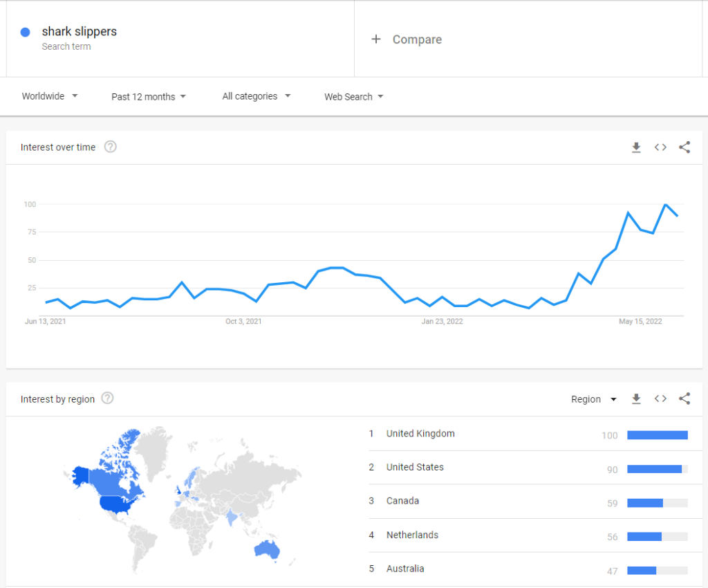Open the All categories dropdown
The height and width of the screenshot is (588, 708).
click(256, 96)
